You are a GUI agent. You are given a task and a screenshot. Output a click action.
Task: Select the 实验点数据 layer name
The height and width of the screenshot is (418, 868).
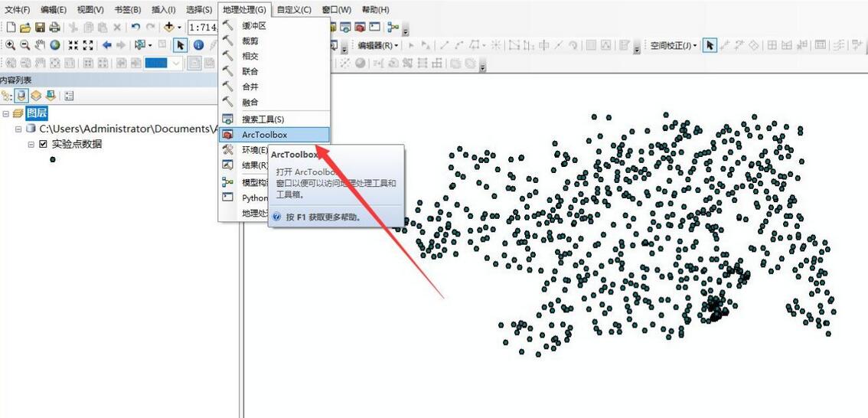77,145
